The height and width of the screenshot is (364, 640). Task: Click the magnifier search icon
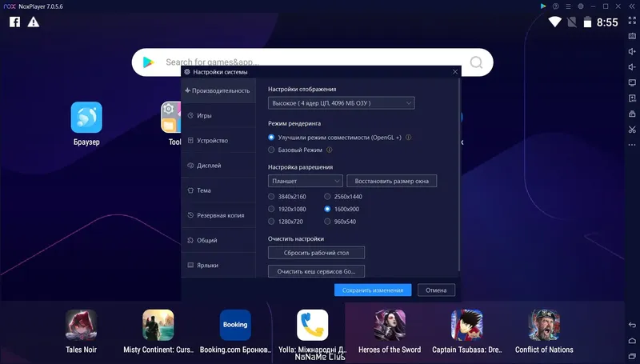(476, 62)
